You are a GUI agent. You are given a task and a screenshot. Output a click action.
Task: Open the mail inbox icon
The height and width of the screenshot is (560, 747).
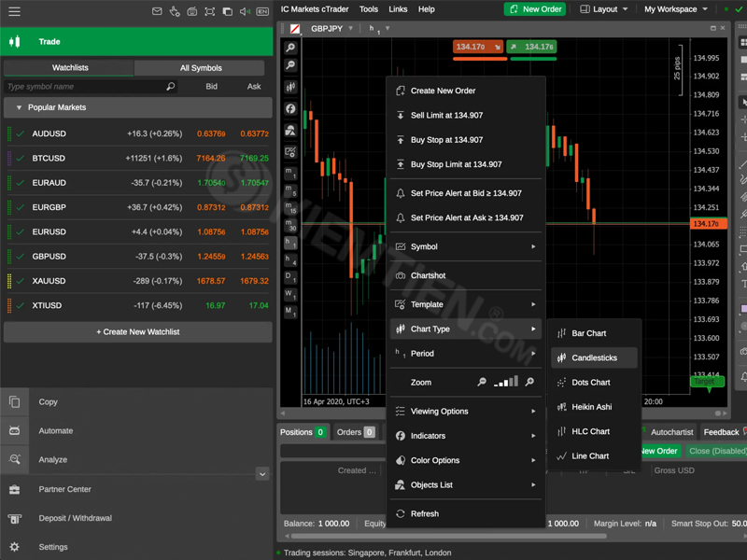click(x=157, y=11)
